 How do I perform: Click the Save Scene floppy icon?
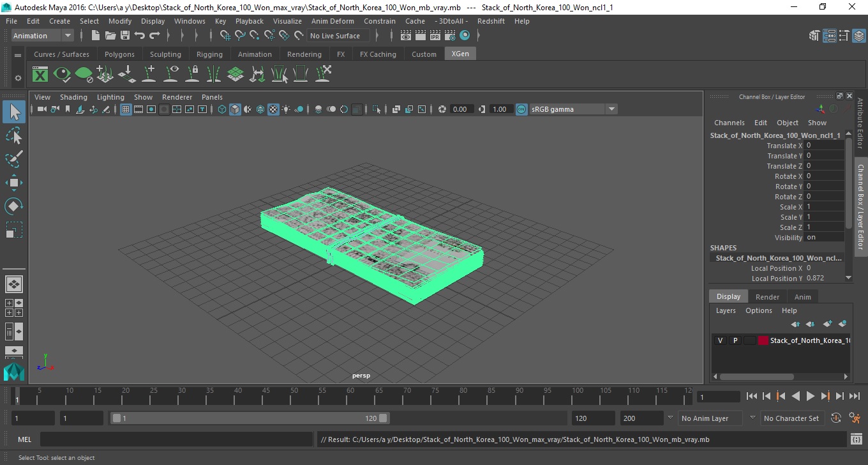tap(125, 36)
